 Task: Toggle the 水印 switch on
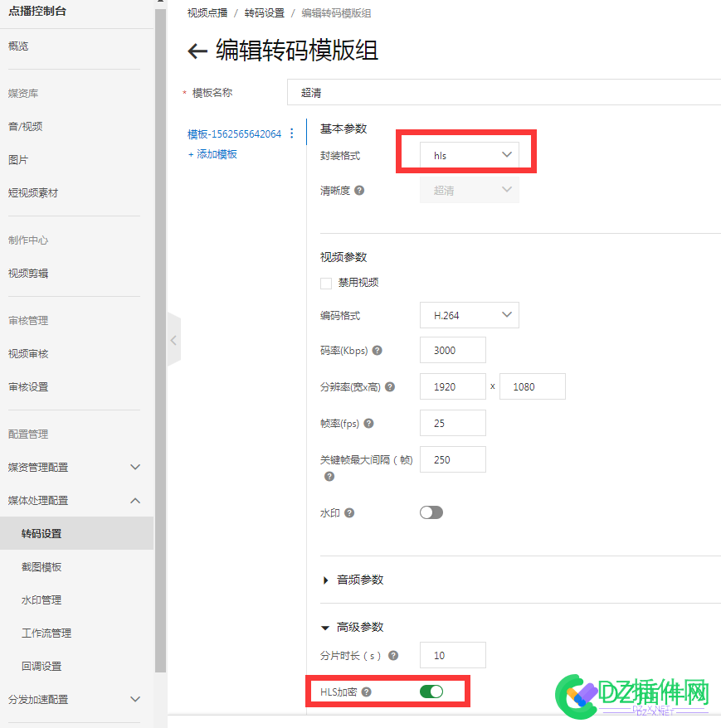coord(431,512)
